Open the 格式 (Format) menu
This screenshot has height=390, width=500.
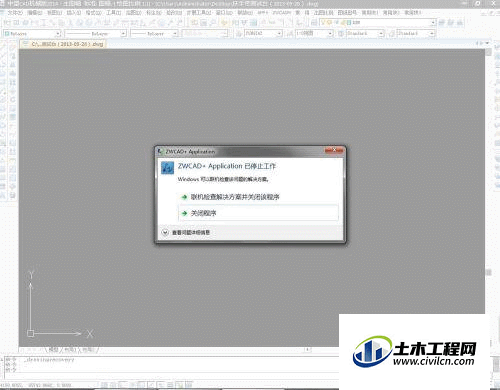[94, 13]
